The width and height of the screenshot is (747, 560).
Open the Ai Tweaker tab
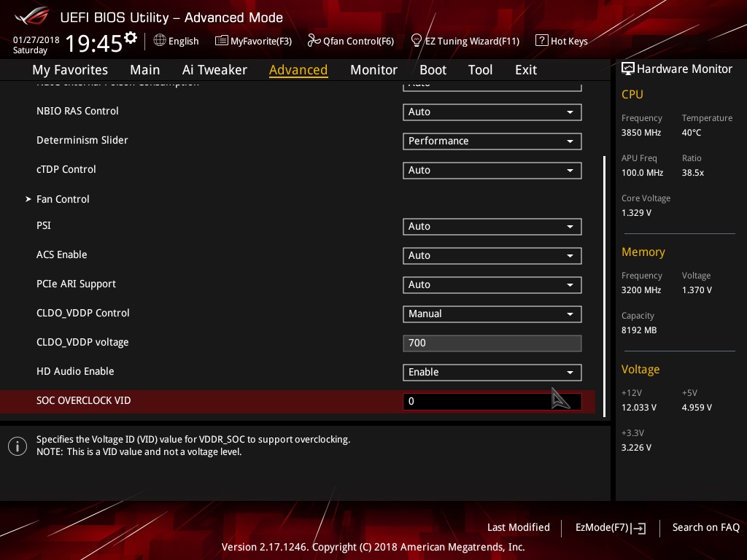click(214, 70)
